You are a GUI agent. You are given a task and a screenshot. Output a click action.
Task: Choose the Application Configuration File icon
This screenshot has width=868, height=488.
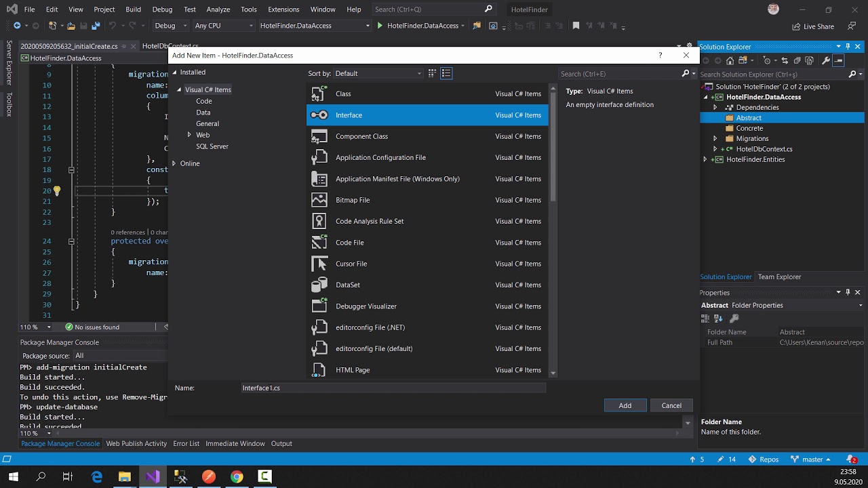click(x=319, y=157)
